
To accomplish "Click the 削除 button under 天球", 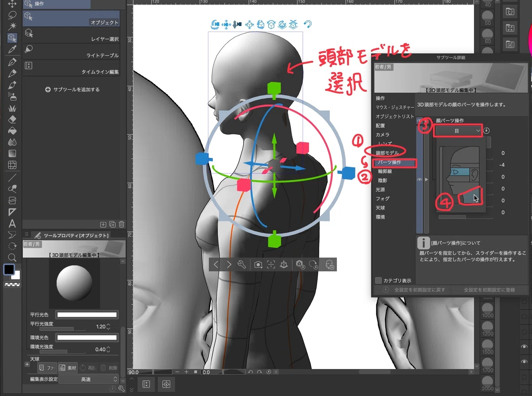I will (x=109, y=368).
